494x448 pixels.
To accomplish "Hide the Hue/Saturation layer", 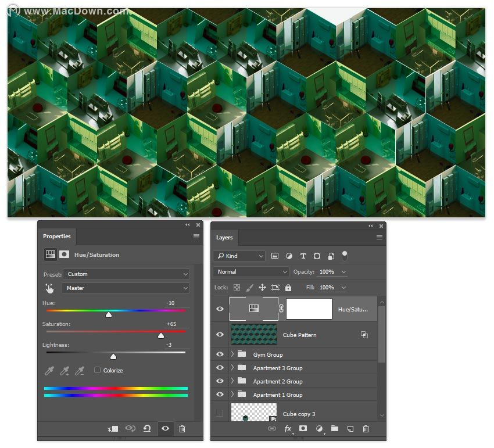I will 220,309.
